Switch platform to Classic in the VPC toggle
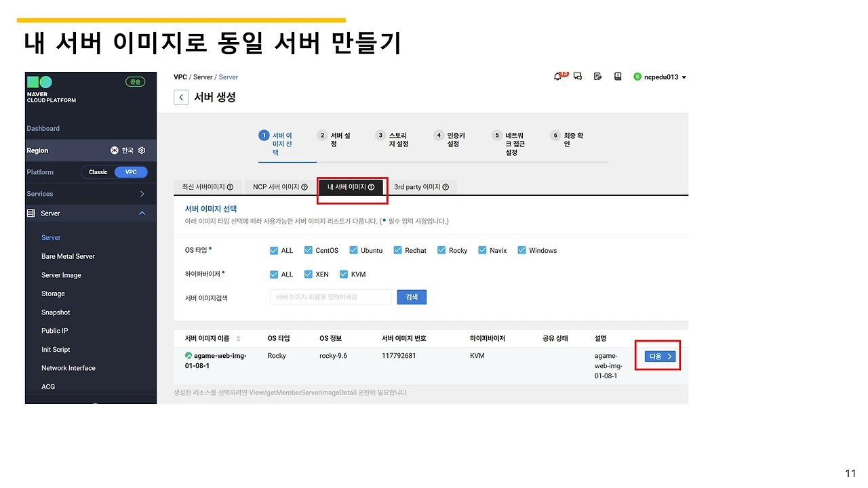The height and width of the screenshot is (488, 868). (98, 171)
